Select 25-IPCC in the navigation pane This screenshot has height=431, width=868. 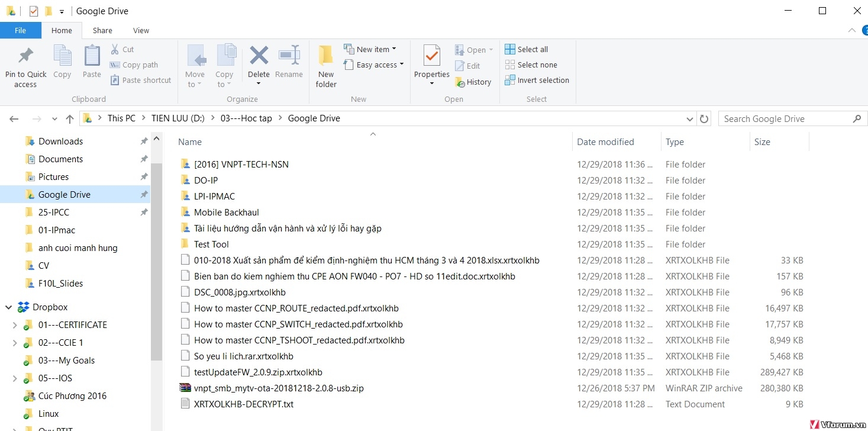pos(54,212)
